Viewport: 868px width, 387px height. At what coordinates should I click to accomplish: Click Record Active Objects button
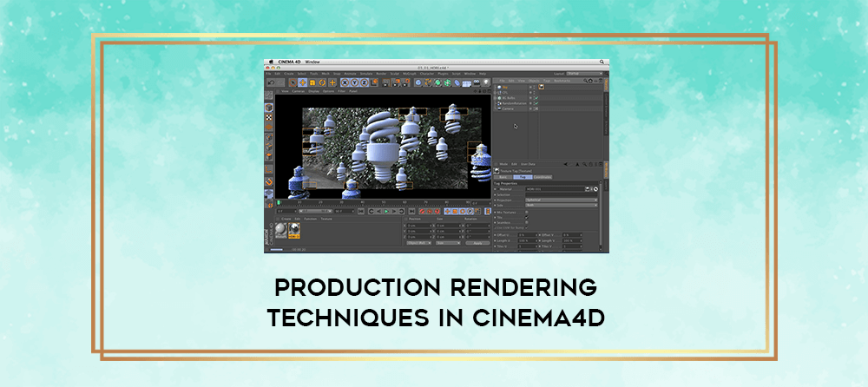(x=423, y=212)
